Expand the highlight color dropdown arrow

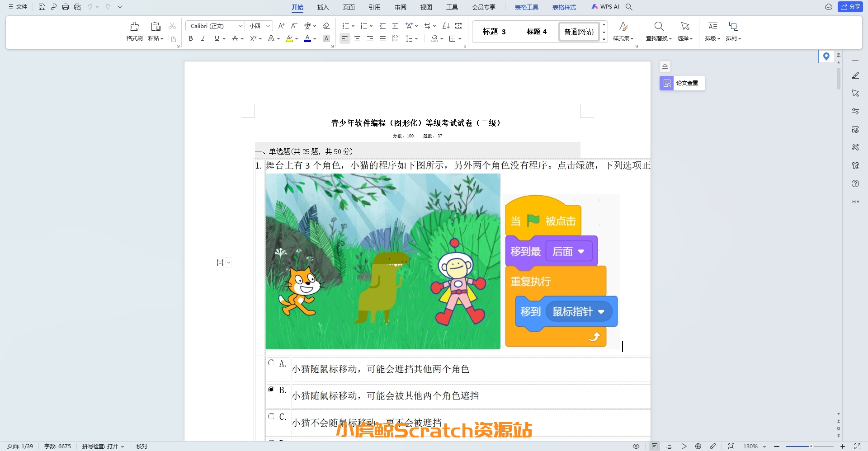[x=297, y=39]
